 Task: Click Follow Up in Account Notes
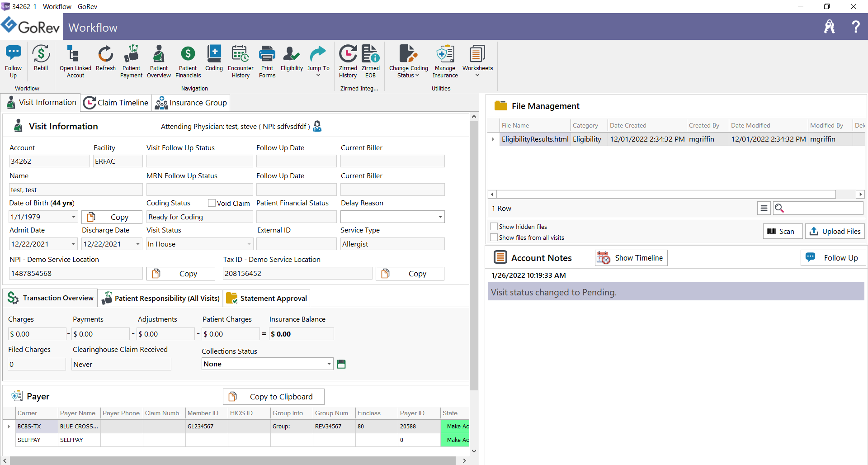[833, 258]
